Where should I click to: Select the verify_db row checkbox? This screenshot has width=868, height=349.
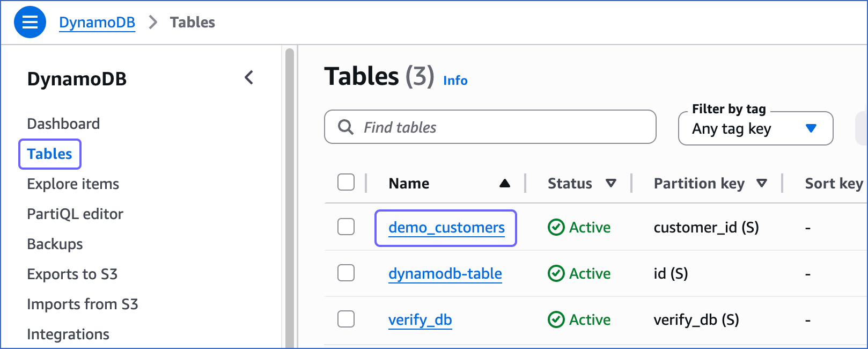pyautogui.click(x=346, y=319)
